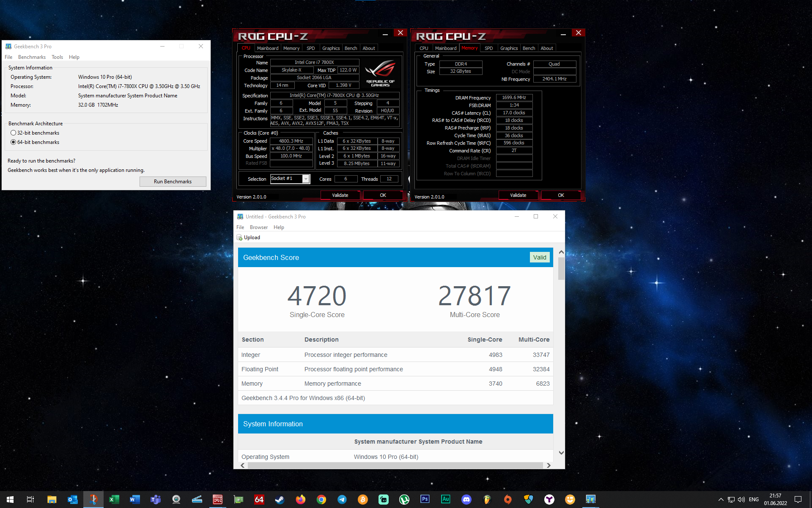The height and width of the screenshot is (508, 812).
Task: Click the horizontal scrollbar in Geekbench results
Action: point(395,465)
